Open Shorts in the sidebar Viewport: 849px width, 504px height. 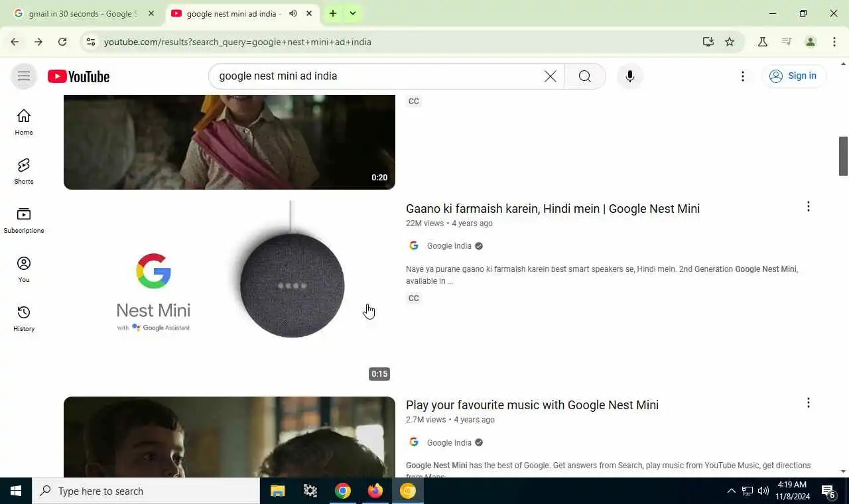coord(24,171)
